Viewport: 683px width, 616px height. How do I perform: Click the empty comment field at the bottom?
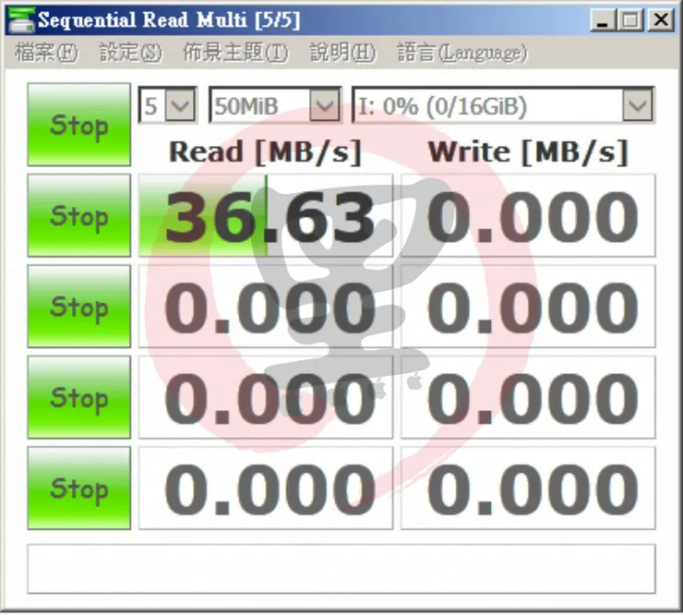[341, 569]
